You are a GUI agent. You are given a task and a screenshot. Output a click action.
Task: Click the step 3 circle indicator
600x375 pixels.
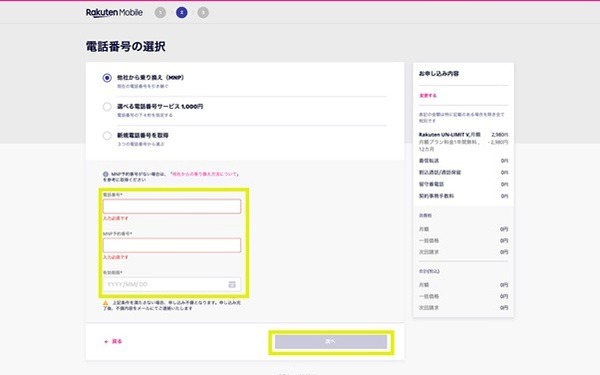pos(203,13)
